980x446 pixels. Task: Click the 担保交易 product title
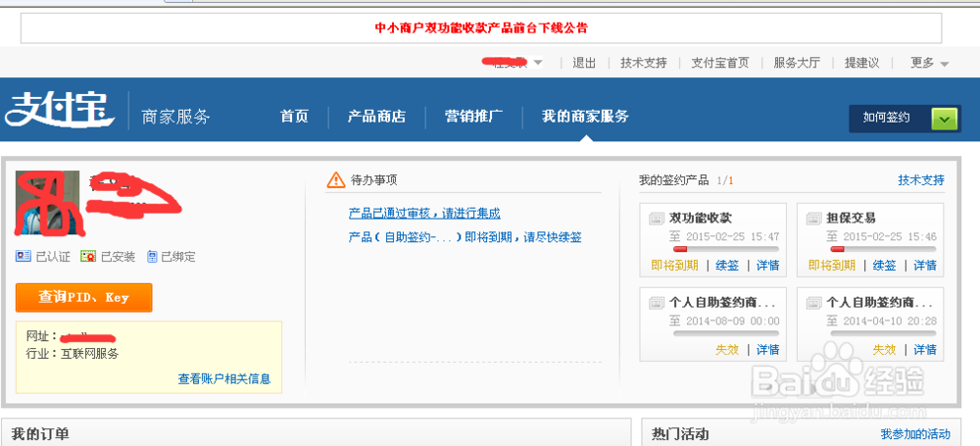pos(851,219)
